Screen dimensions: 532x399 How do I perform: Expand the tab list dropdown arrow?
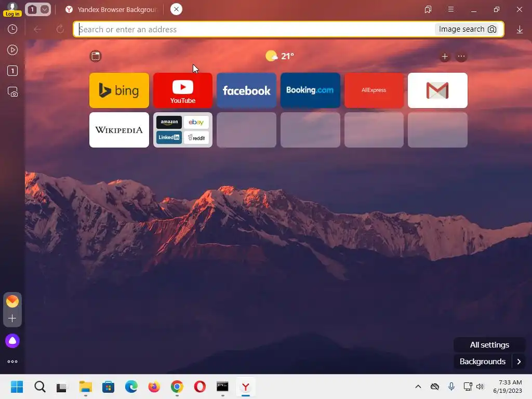[45, 9]
